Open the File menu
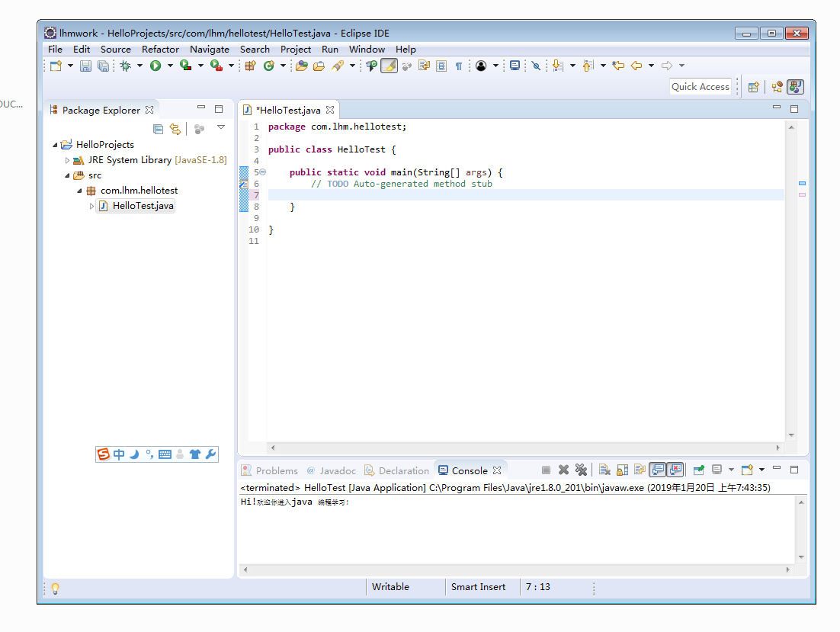 click(x=55, y=50)
